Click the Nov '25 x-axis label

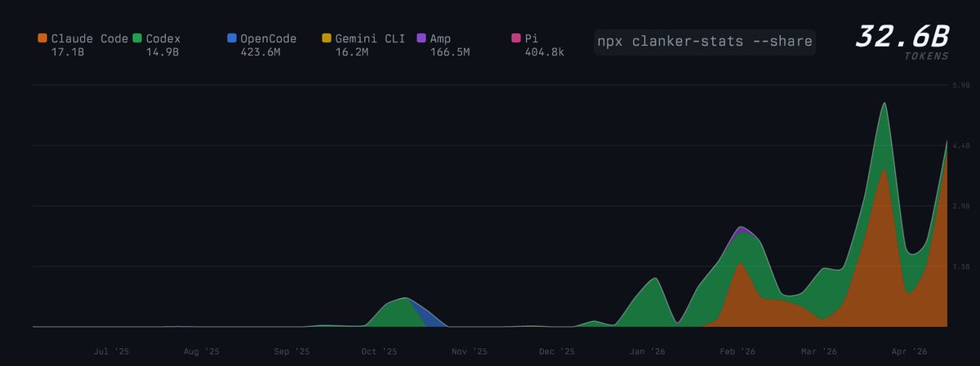click(x=469, y=352)
